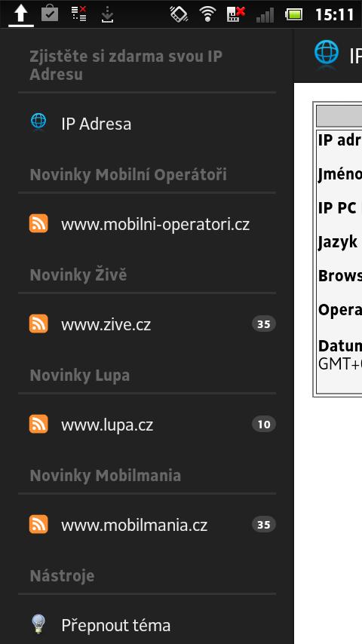Tap the 35 badge beside mobilmania.cz
362x644 pixels.
pyautogui.click(x=264, y=525)
